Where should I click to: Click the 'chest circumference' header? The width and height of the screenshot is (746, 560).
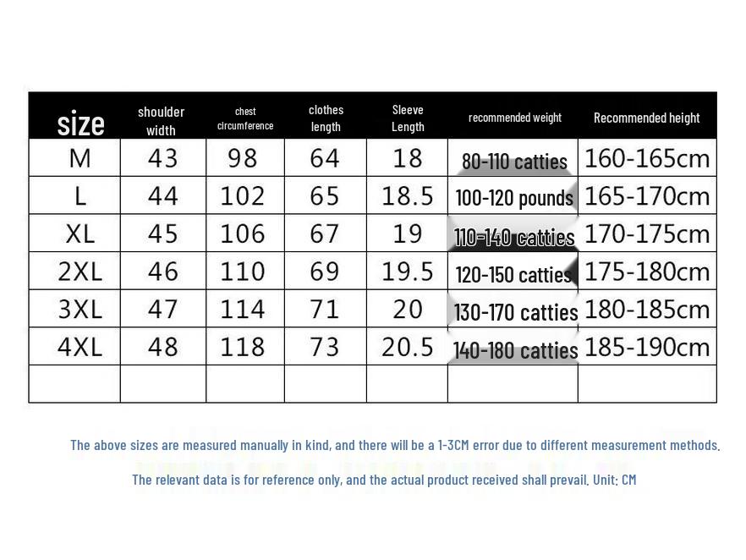click(245, 118)
